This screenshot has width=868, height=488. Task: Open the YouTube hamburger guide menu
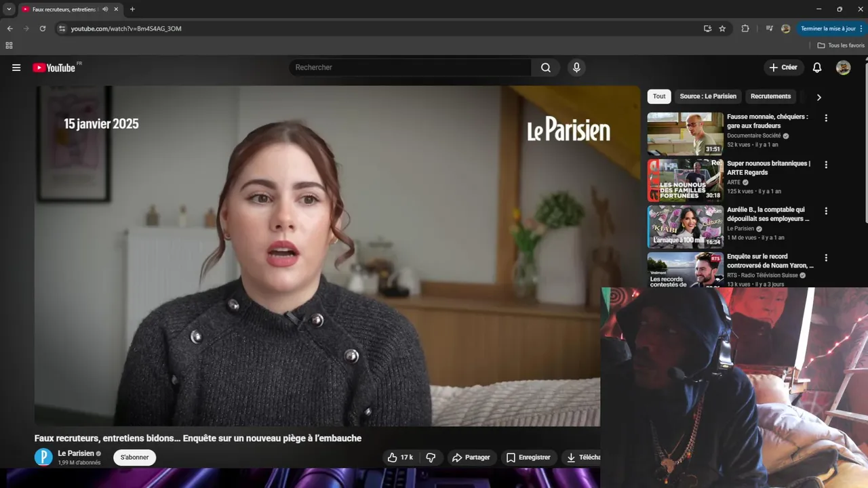click(16, 68)
